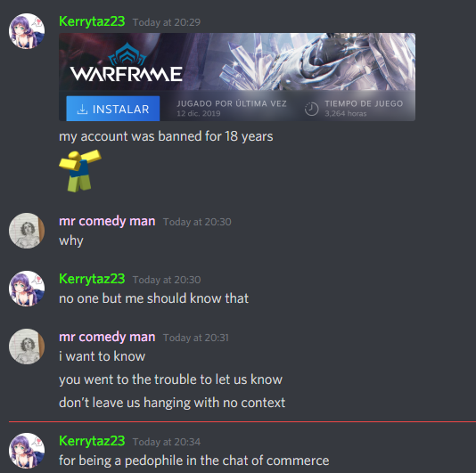Click the message "i want to know"

102,356
